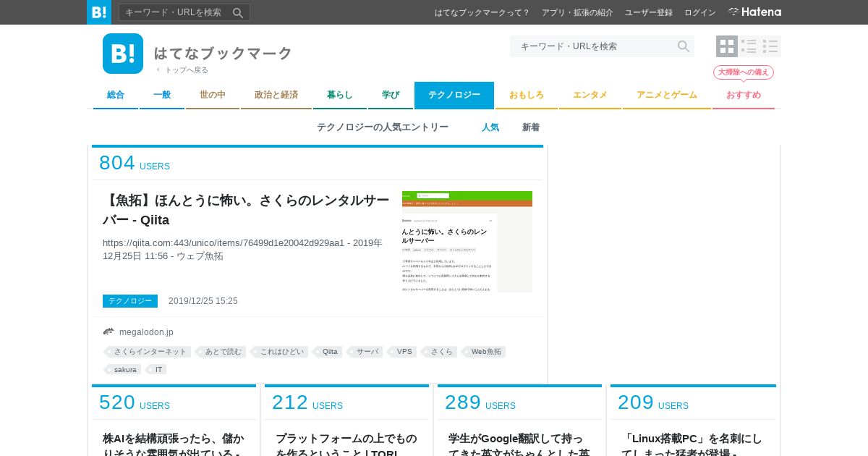Switch to grid view layout
Image resolution: width=868 pixels, height=456 pixels.
(x=727, y=46)
